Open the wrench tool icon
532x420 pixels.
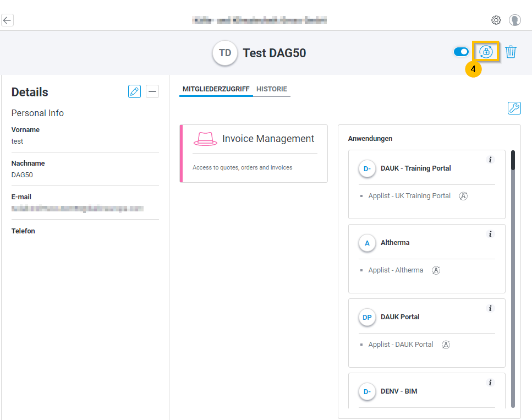pos(514,108)
